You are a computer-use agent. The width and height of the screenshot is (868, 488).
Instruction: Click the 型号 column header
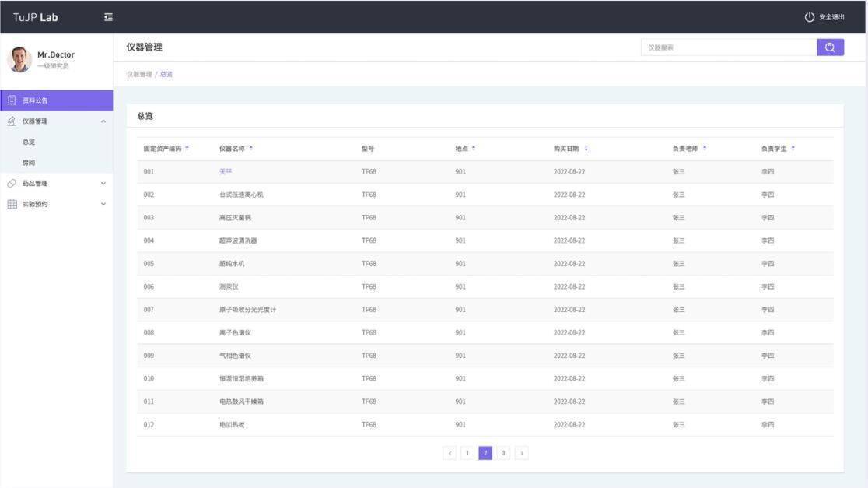point(368,149)
